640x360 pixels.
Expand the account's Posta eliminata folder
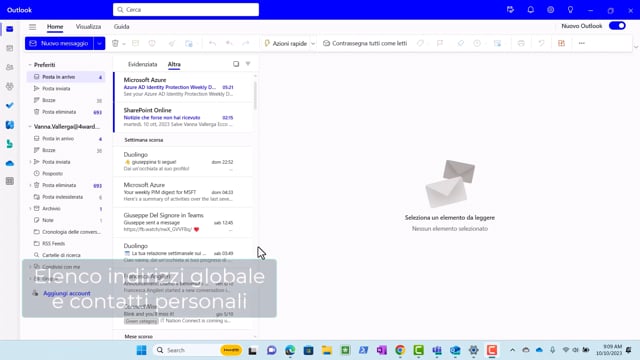coord(30,185)
